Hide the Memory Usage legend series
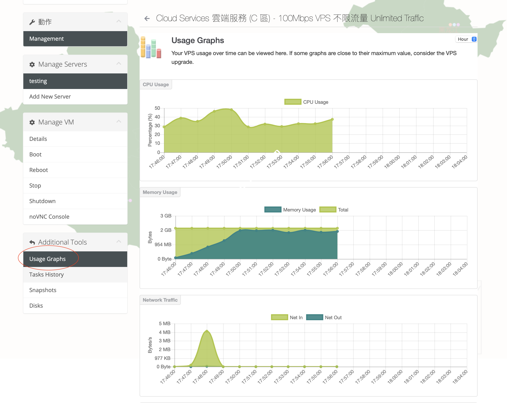This screenshot has width=532, height=403. point(273,209)
